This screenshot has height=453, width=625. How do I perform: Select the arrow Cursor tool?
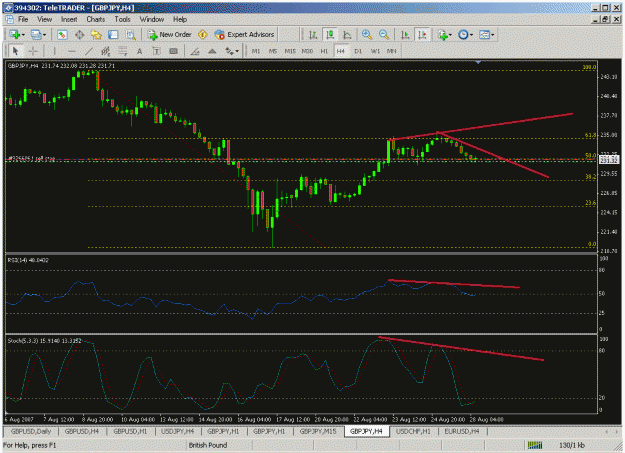tap(16, 51)
